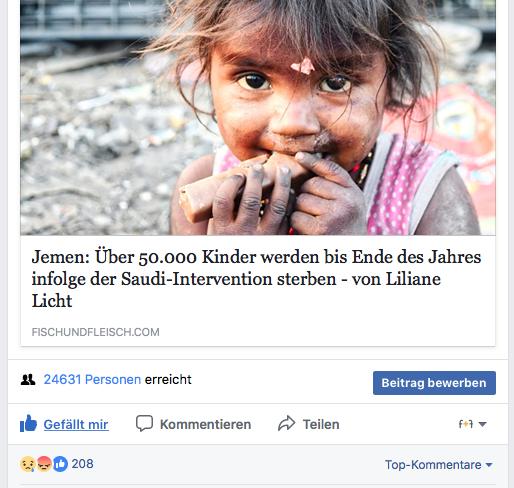Open the 24631 Personen reach link
This screenshot has height=488, width=514.
(92, 380)
